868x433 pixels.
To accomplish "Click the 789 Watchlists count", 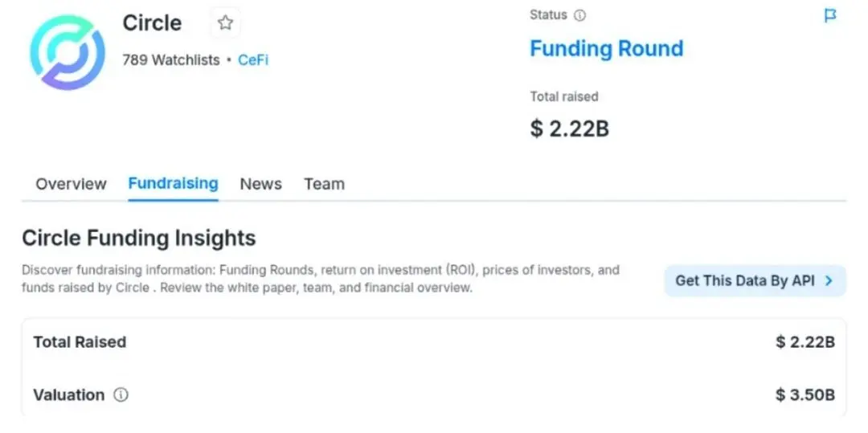I will tap(170, 60).
